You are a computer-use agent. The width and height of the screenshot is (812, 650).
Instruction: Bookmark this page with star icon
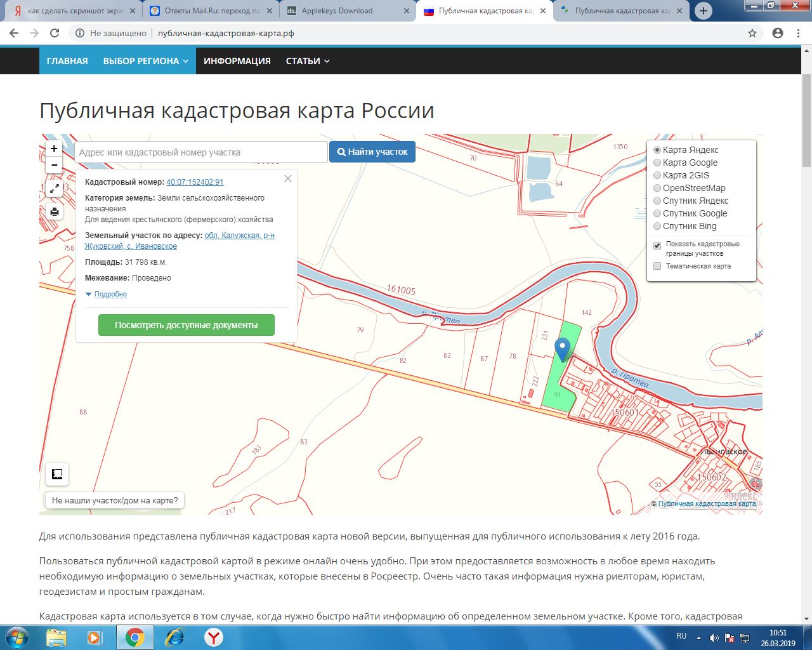click(752, 33)
